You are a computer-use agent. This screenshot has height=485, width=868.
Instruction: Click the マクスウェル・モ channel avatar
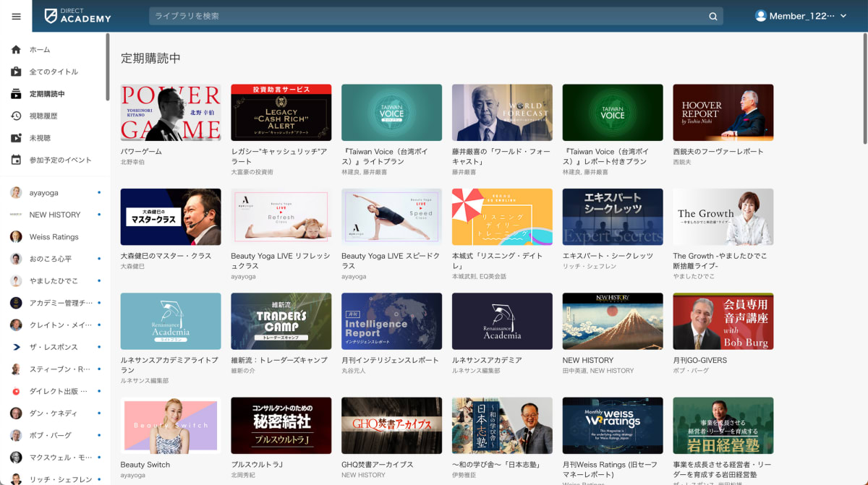click(16, 458)
